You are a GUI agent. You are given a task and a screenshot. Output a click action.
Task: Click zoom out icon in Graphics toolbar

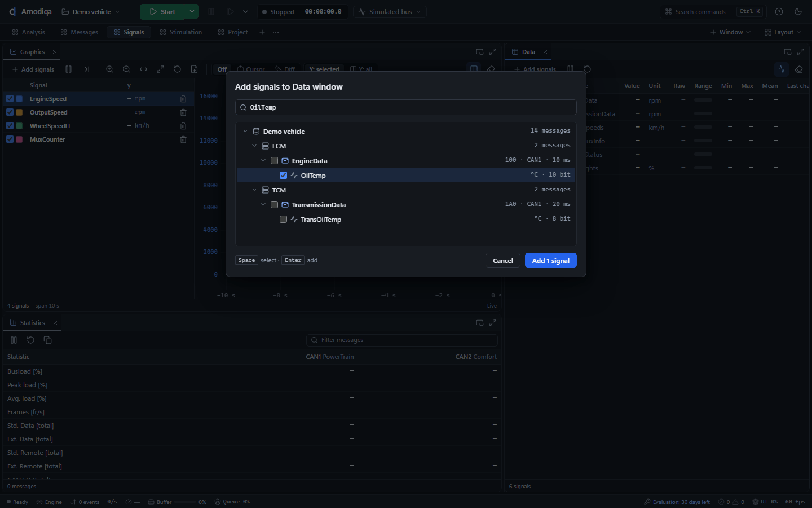(x=127, y=69)
